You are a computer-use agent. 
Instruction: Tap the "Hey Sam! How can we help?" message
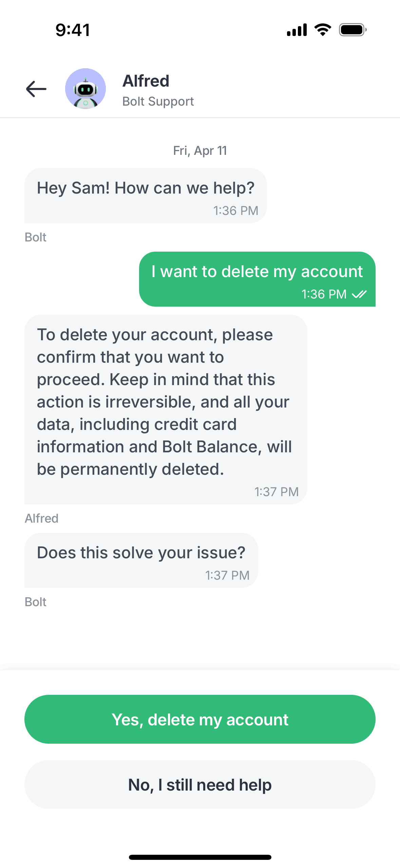(146, 188)
